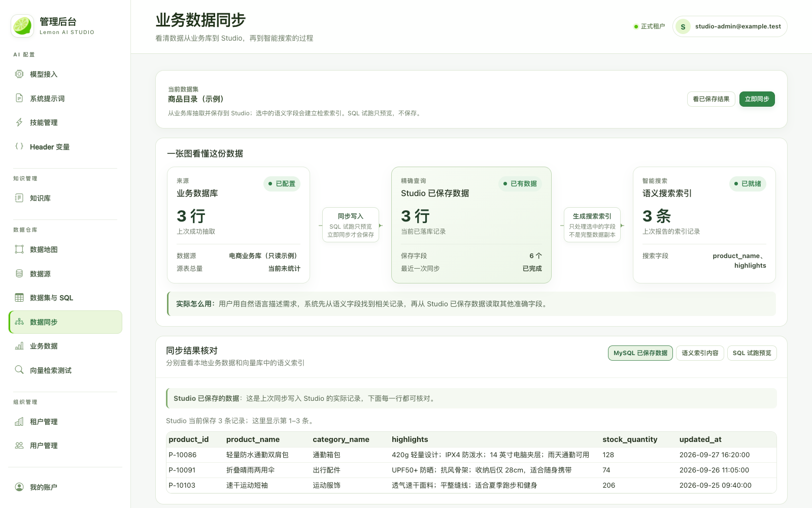Click the 正式租户 status indicator

[649, 26]
